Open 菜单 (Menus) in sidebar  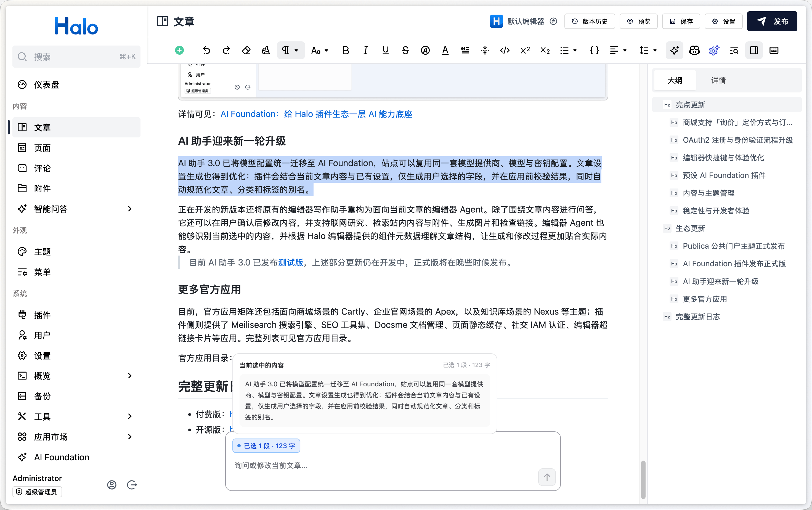tap(76, 272)
